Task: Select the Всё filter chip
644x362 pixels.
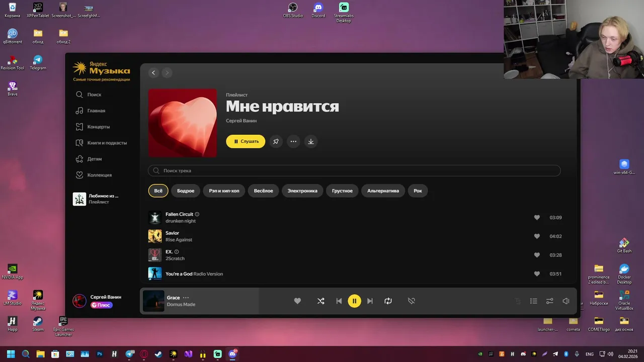Action: (158, 191)
